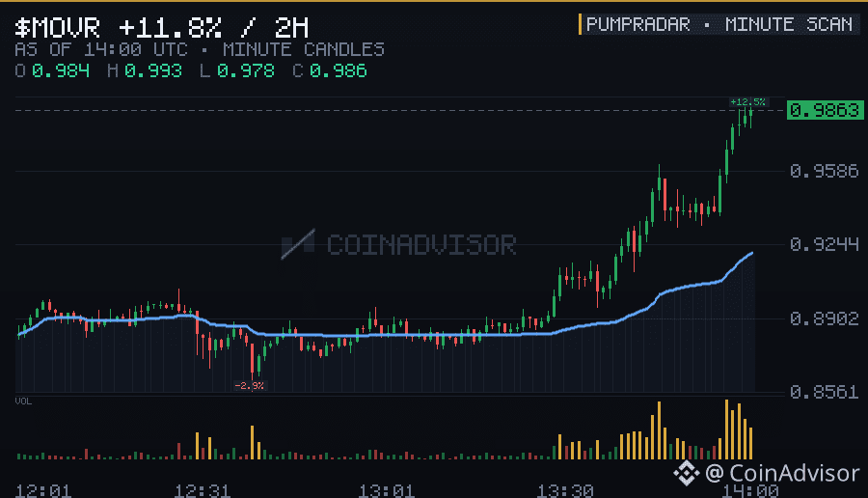Click the 13:01 time axis label
This screenshot has height=498, width=868.
tap(387, 491)
